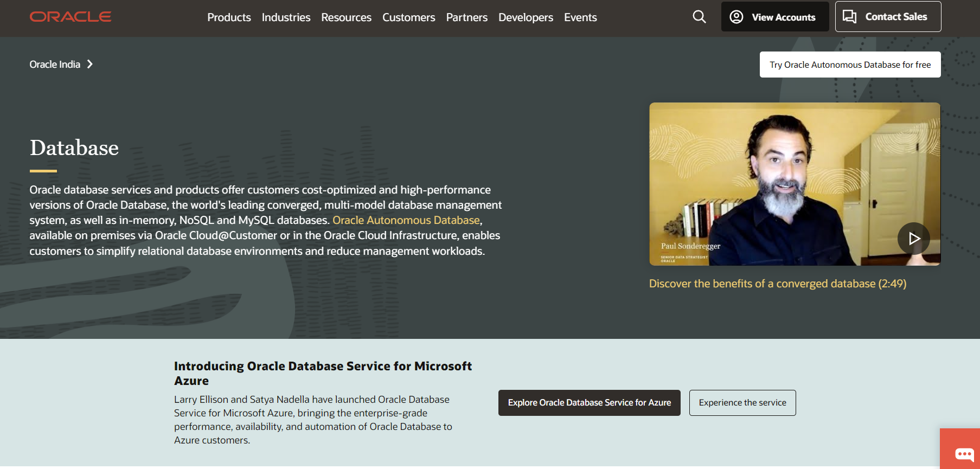
Task: Open the search magnifier icon
Action: (x=699, y=17)
